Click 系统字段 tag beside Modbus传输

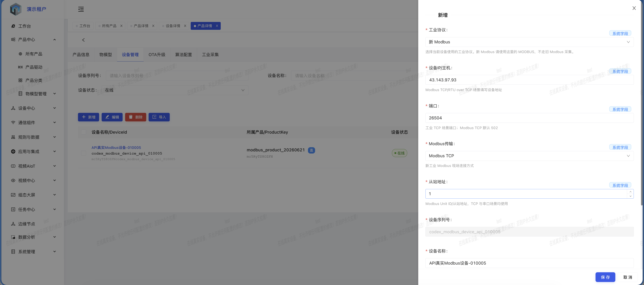[620, 147]
